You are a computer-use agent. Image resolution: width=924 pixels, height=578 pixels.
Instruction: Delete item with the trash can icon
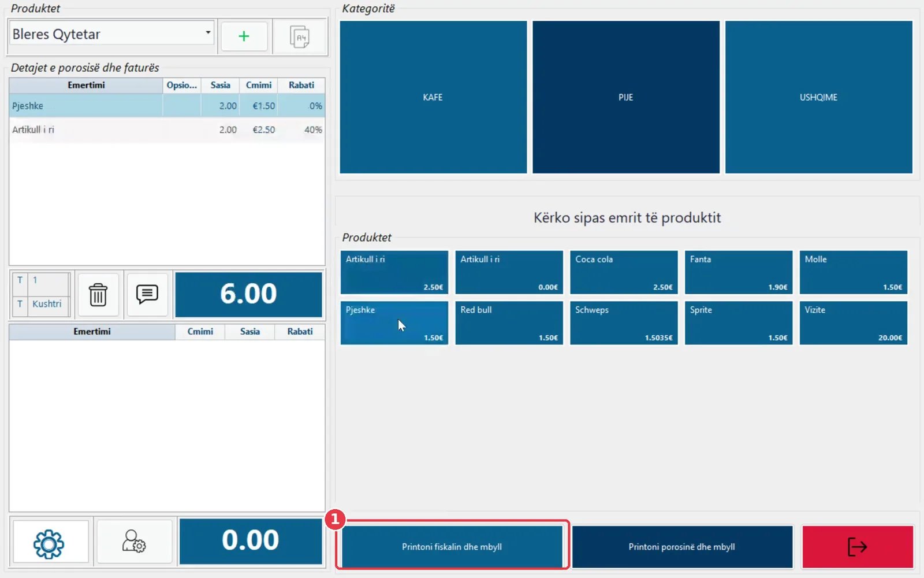(98, 295)
